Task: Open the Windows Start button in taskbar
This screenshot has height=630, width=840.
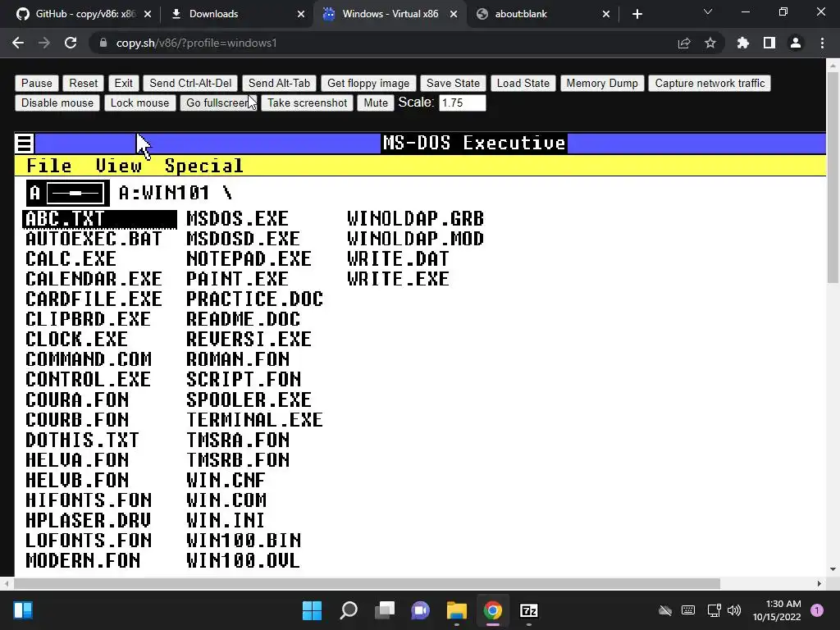Action: pos(312,610)
